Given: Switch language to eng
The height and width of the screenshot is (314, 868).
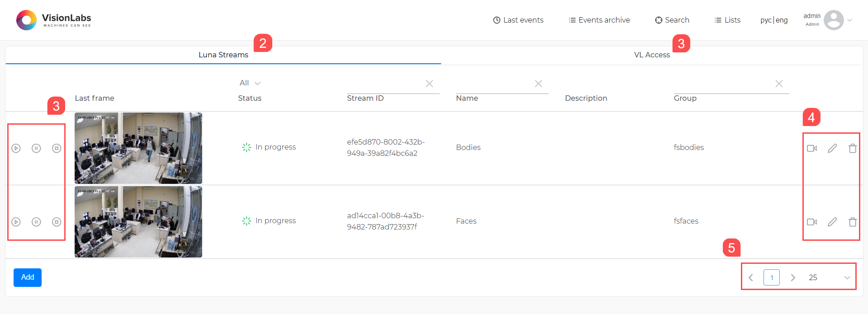Looking at the screenshot, I should click(x=782, y=20).
